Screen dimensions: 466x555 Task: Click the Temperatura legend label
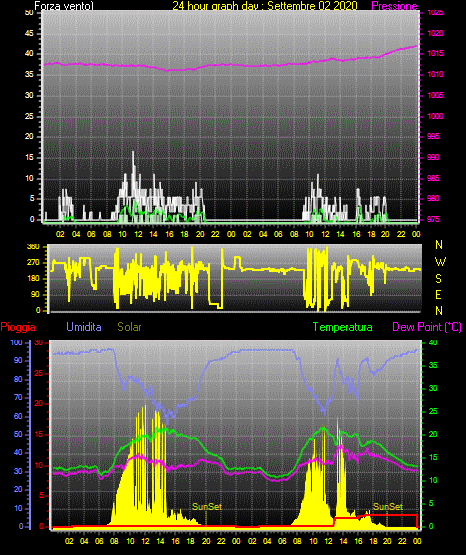(x=343, y=327)
